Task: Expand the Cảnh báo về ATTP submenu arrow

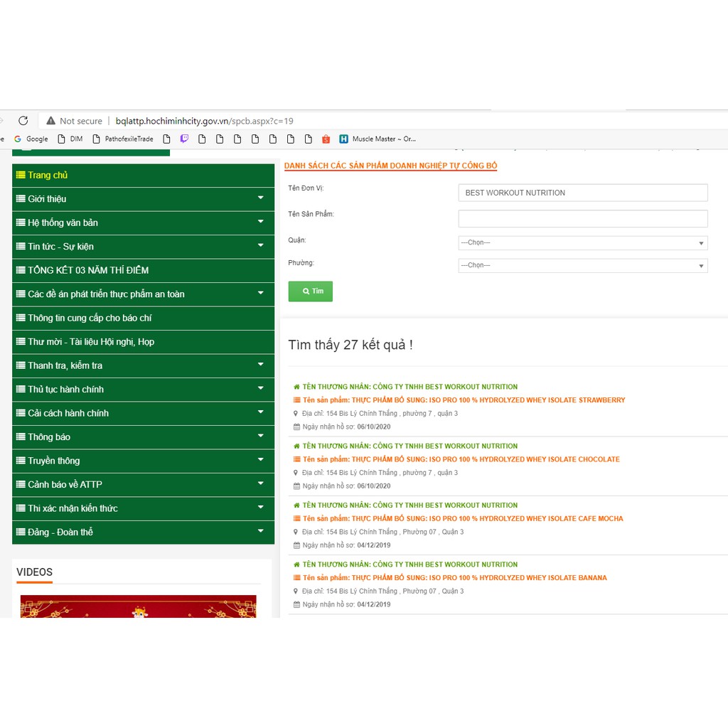Action: click(260, 483)
